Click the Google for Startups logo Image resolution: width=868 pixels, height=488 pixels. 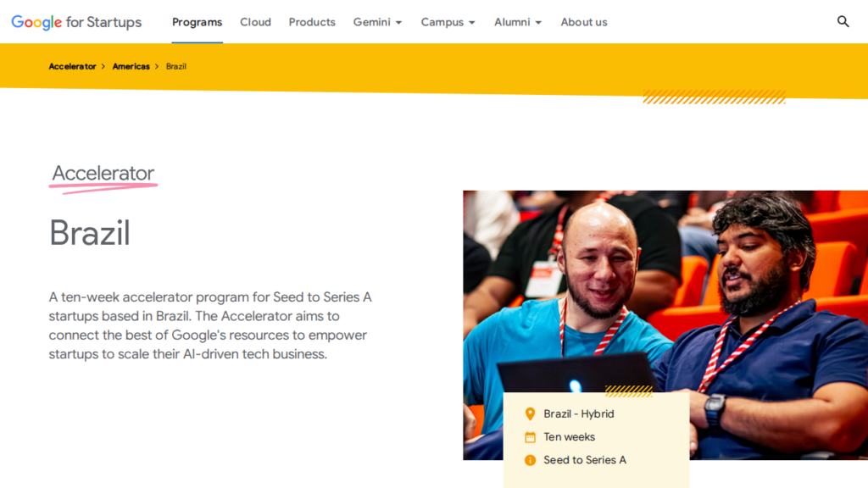coord(76,22)
